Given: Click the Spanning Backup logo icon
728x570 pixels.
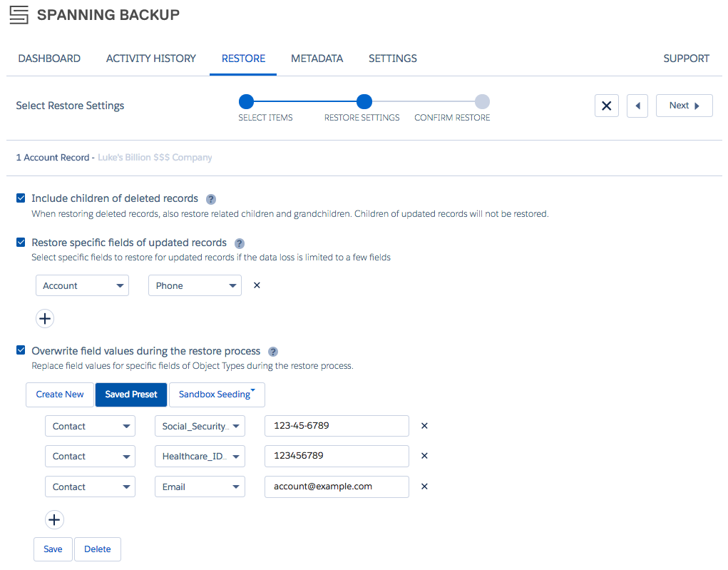Looking at the screenshot, I should [x=19, y=14].
